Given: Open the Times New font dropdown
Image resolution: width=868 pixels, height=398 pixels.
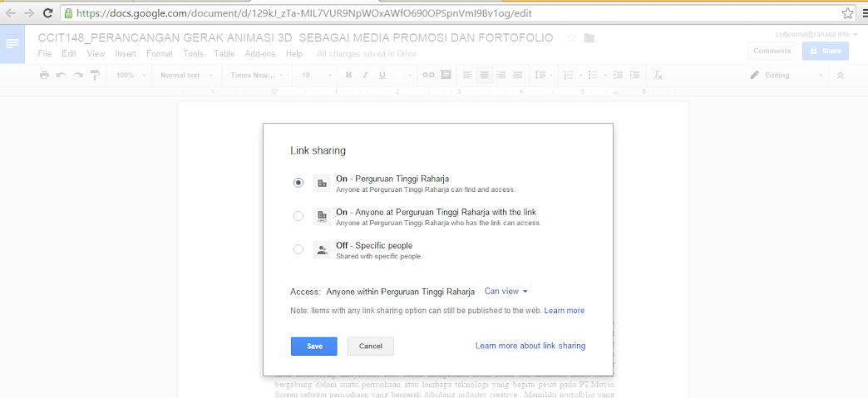Looking at the screenshot, I should click(256, 76).
